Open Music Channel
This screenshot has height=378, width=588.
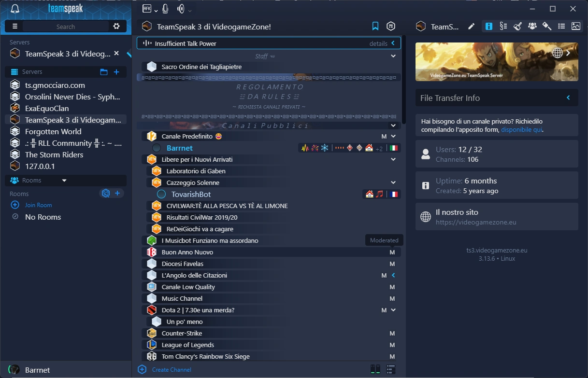tap(182, 298)
